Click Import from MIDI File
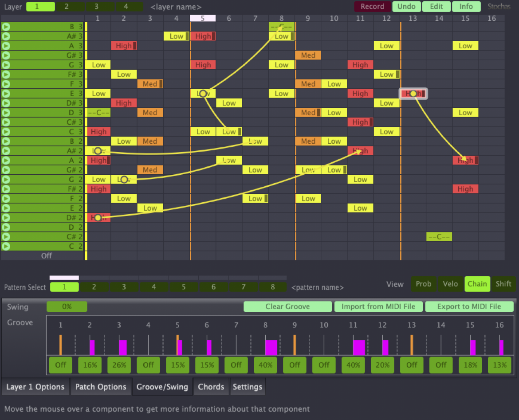 [x=378, y=307]
